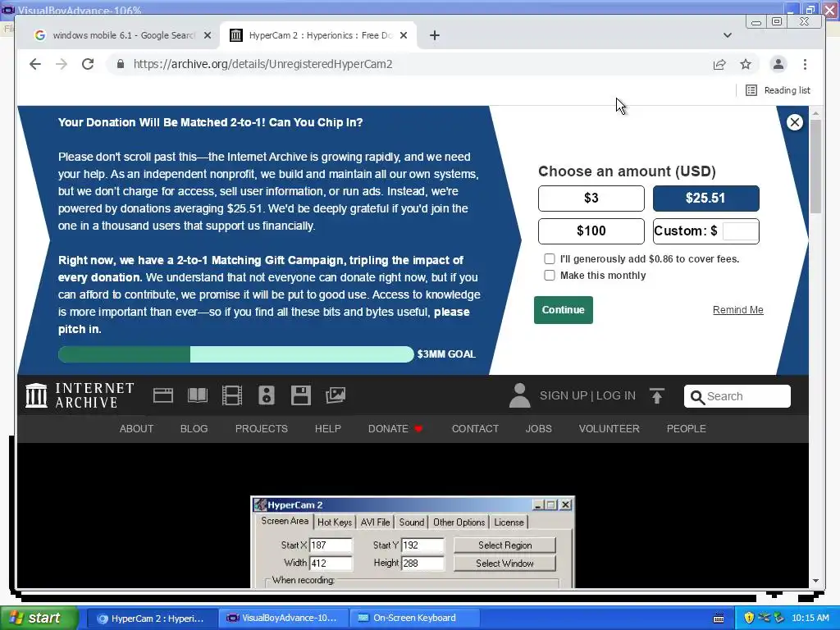
Task: Open the Windows start button
Action: point(39,619)
